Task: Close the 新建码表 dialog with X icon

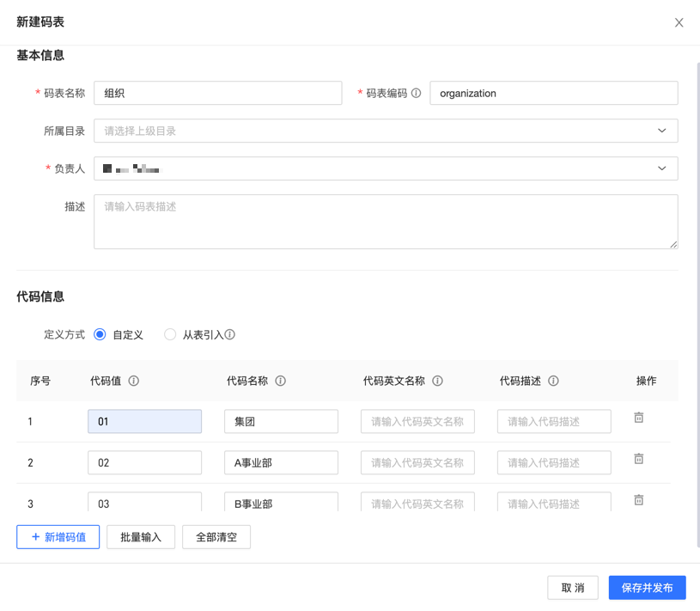Action: 679,22
